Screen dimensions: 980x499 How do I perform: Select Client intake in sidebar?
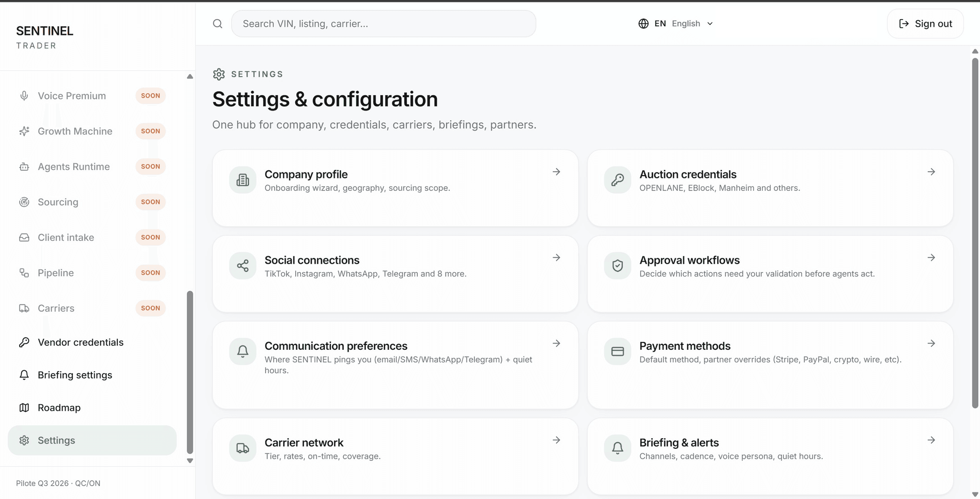tap(92, 237)
